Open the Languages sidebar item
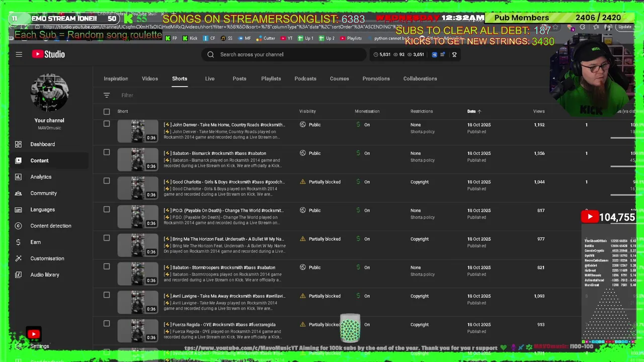 (x=42, y=210)
